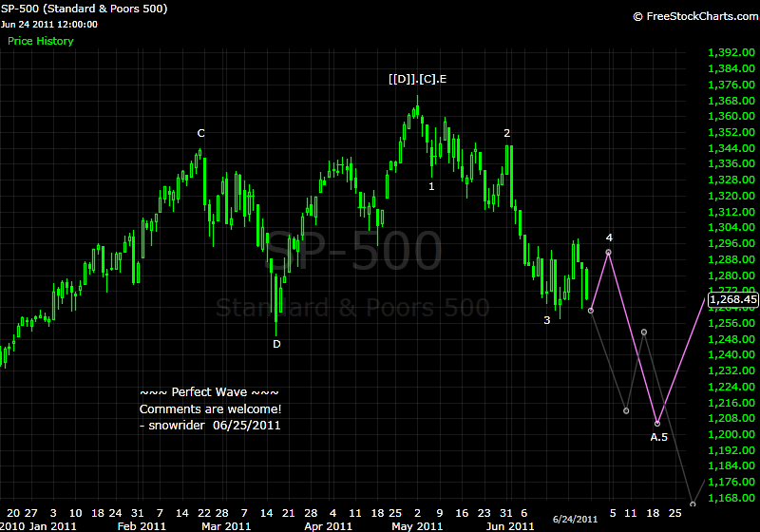
Task: Click the ~~~ Perfect Wave ~~~ annotation
Action: 209,392
